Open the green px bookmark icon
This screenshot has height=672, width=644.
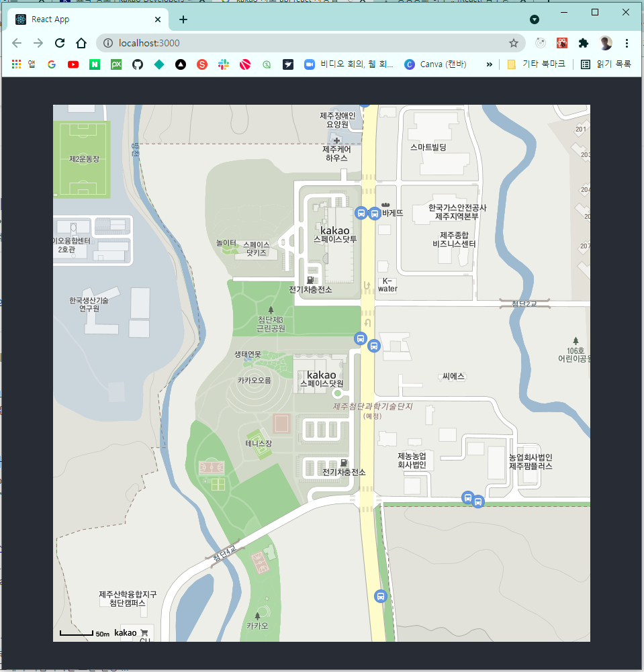[116, 64]
